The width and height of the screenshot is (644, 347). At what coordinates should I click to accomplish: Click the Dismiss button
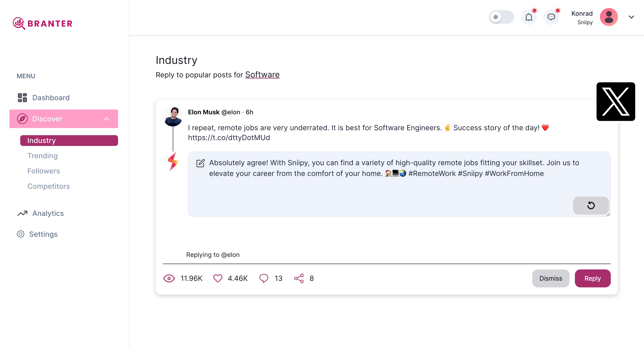pyautogui.click(x=550, y=278)
